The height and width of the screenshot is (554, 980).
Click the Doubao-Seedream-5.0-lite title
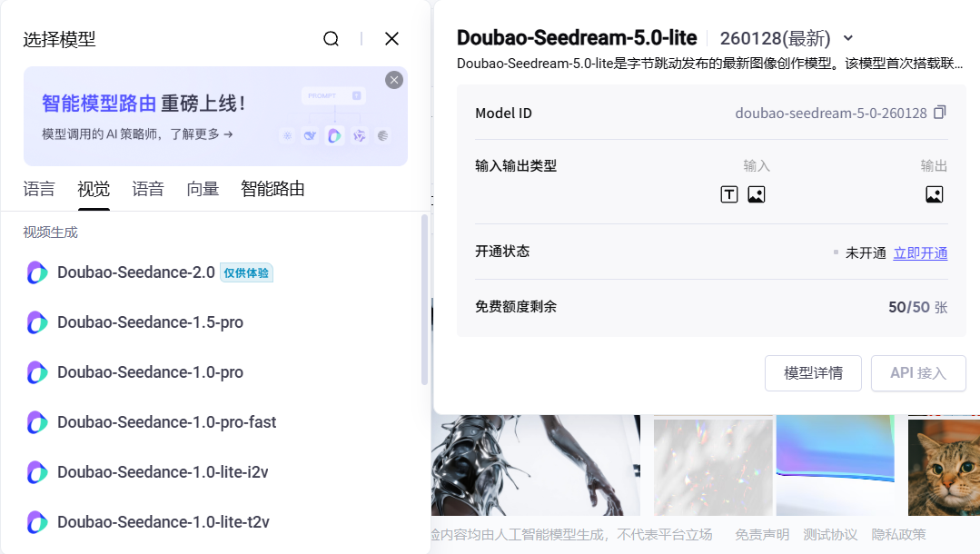click(577, 38)
